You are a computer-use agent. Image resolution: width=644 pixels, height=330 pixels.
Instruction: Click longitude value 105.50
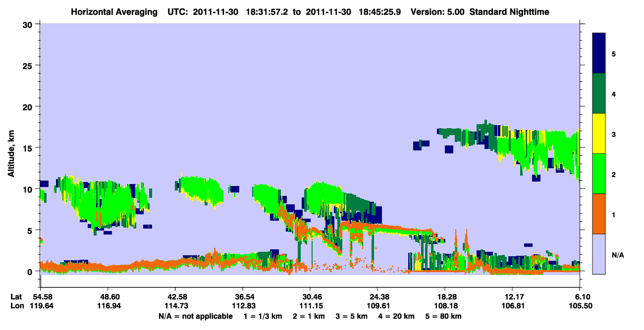coord(580,306)
